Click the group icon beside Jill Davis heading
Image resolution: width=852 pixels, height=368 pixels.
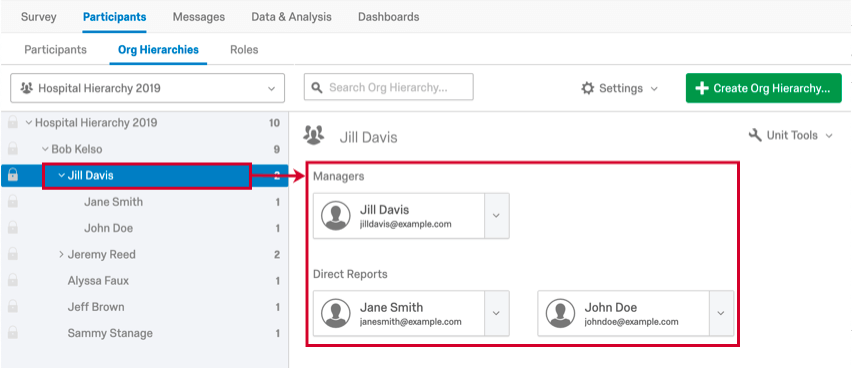314,135
